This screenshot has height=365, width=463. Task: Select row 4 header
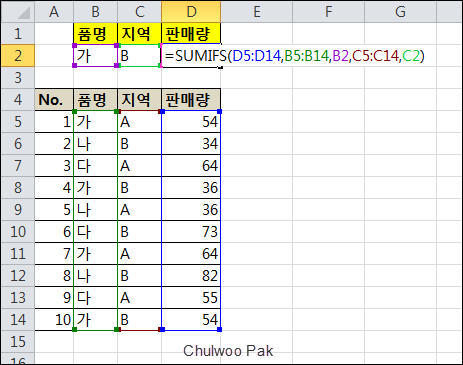coord(18,100)
